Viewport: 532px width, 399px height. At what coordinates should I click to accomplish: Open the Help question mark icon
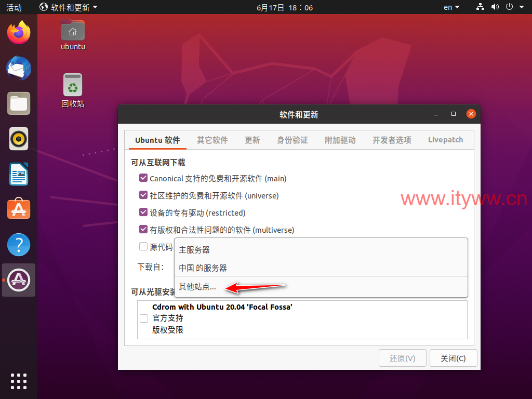pos(19,245)
